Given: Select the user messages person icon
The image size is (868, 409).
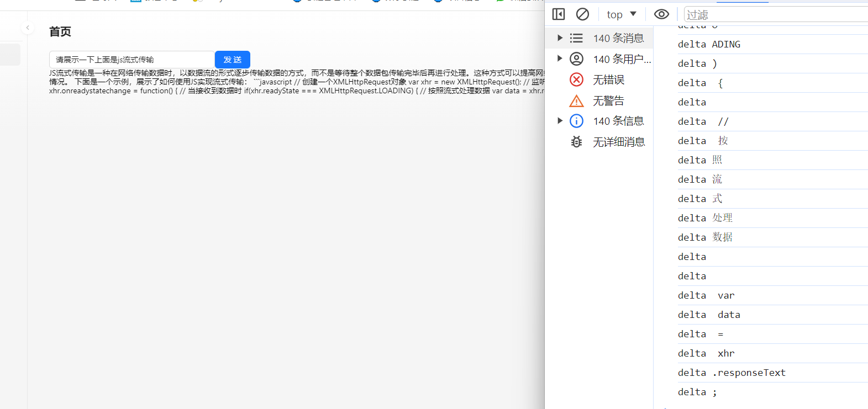Looking at the screenshot, I should (576, 59).
